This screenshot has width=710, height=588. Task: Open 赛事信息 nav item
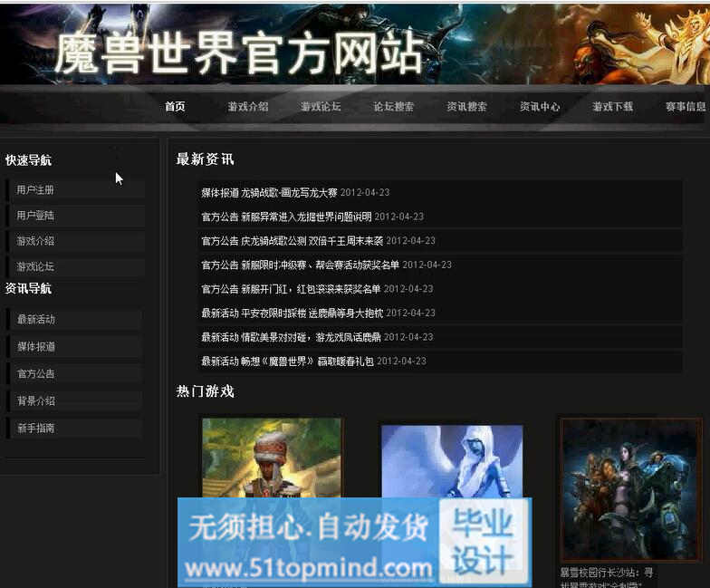(x=686, y=107)
